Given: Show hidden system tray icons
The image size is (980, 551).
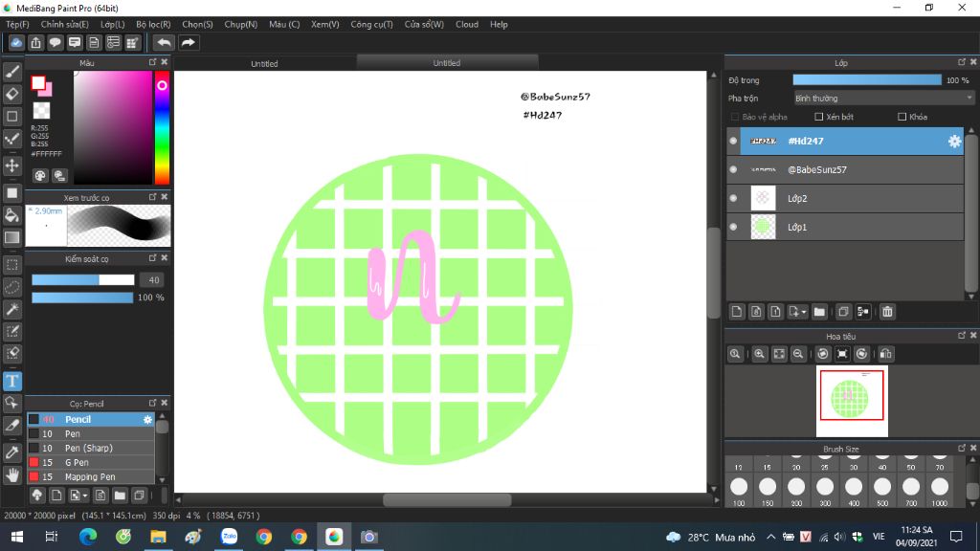Looking at the screenshot, I should (771, 537).
